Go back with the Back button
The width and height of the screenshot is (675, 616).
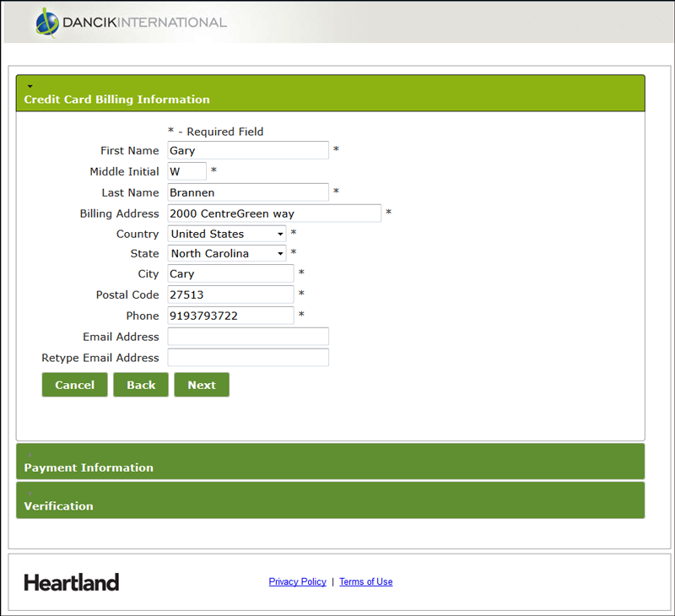click(x=141, y=385)
